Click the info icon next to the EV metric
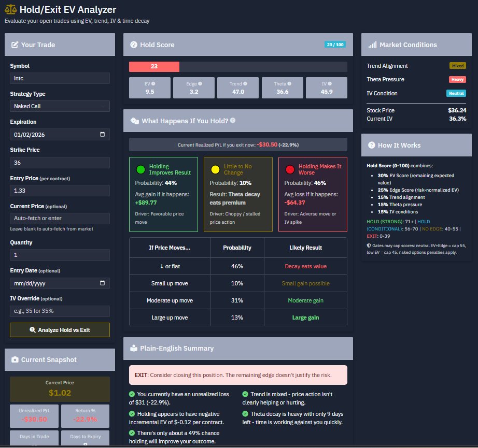Viewport: 478px width, 448px height. [x=152, y=84]
